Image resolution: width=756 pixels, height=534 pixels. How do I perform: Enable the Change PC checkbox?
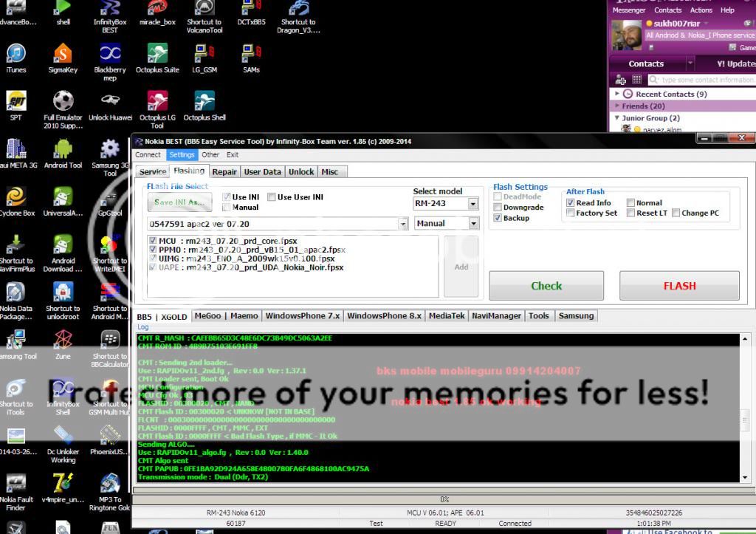pos(676,213)
